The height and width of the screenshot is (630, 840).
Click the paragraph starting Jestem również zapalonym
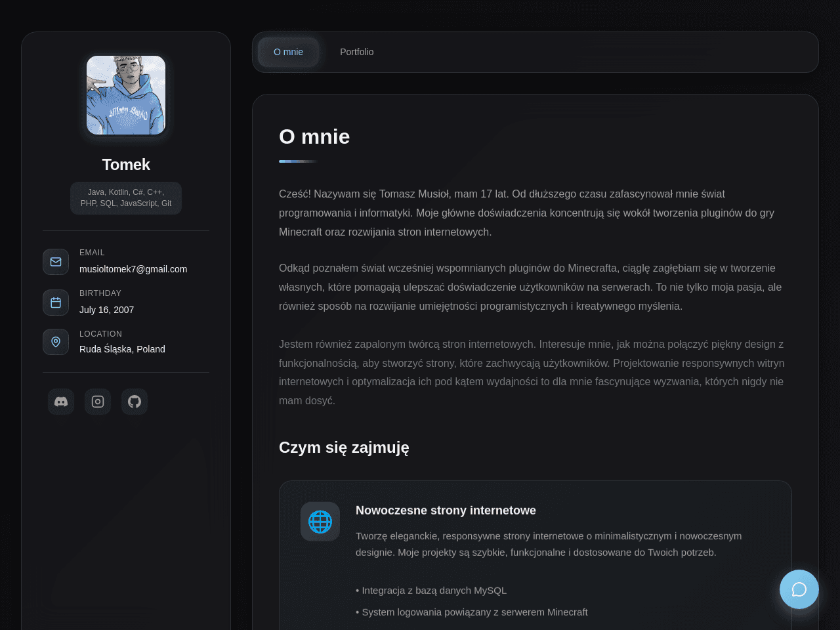(x=532, y=372)
